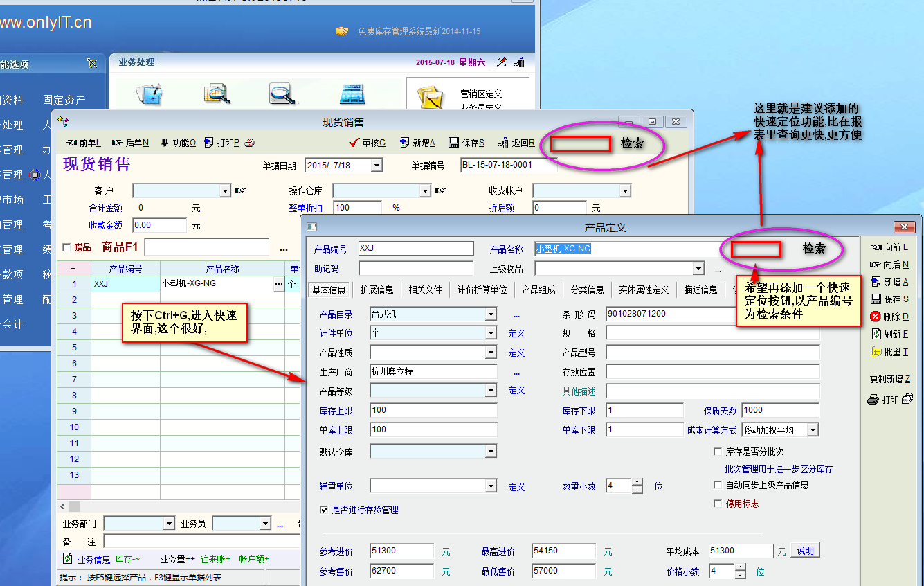Screen dimensions: 924x586
Task: Click the 保存 save icon in sales toolbar
Action: click(x=453, y=143)
